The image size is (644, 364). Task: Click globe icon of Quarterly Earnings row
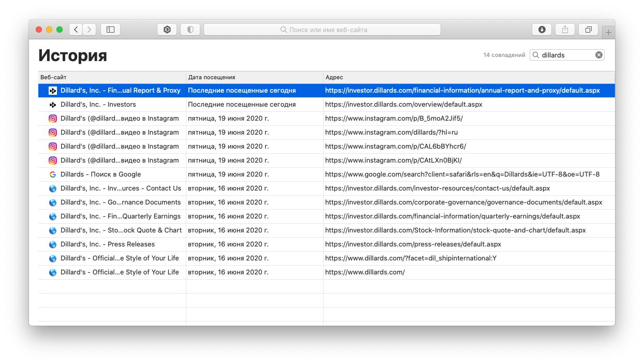53,216
